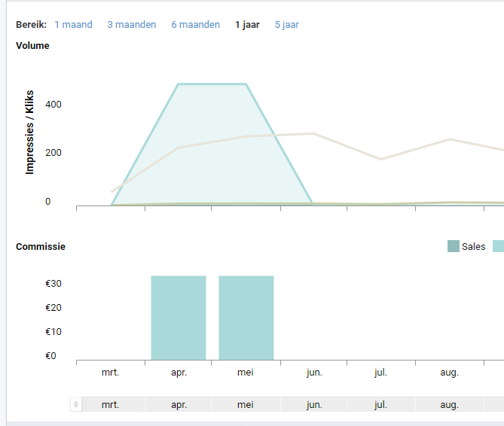Choose the 1 jaar range
504x426 pixels.
pyautogui.click(x=247, y=25)
